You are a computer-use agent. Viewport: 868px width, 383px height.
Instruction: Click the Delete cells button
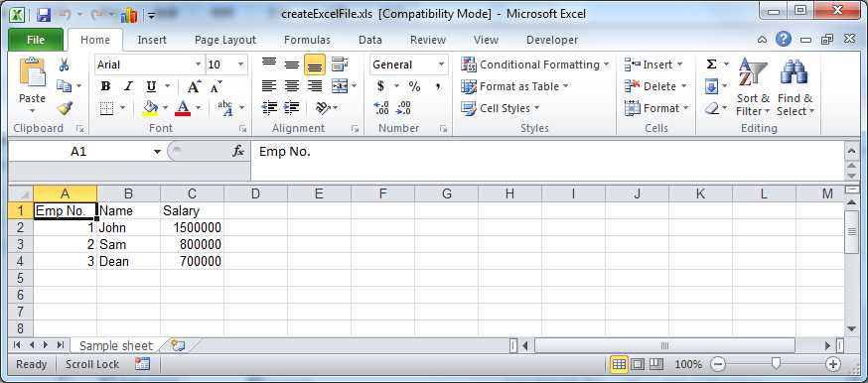pos(655,86)
